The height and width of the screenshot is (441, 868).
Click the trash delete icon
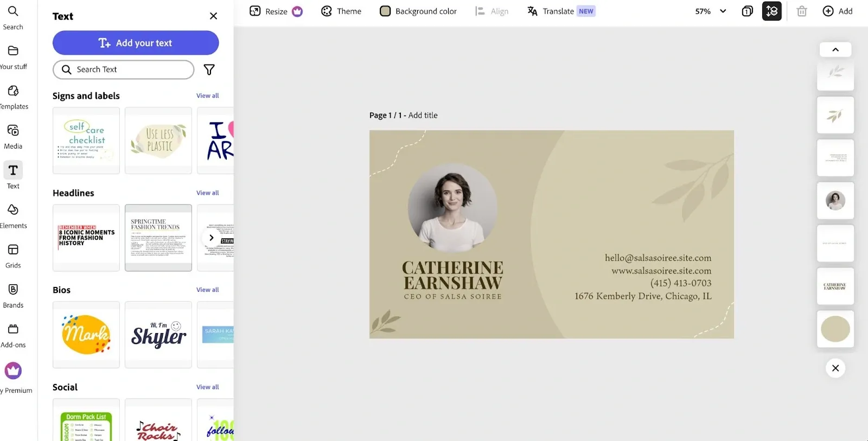[x=802, y=11]
